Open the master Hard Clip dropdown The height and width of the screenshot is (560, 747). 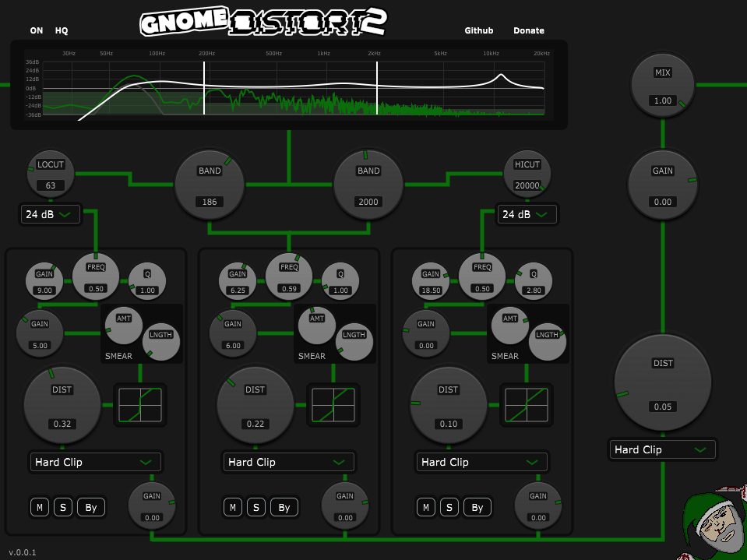(x=663, y=449)
